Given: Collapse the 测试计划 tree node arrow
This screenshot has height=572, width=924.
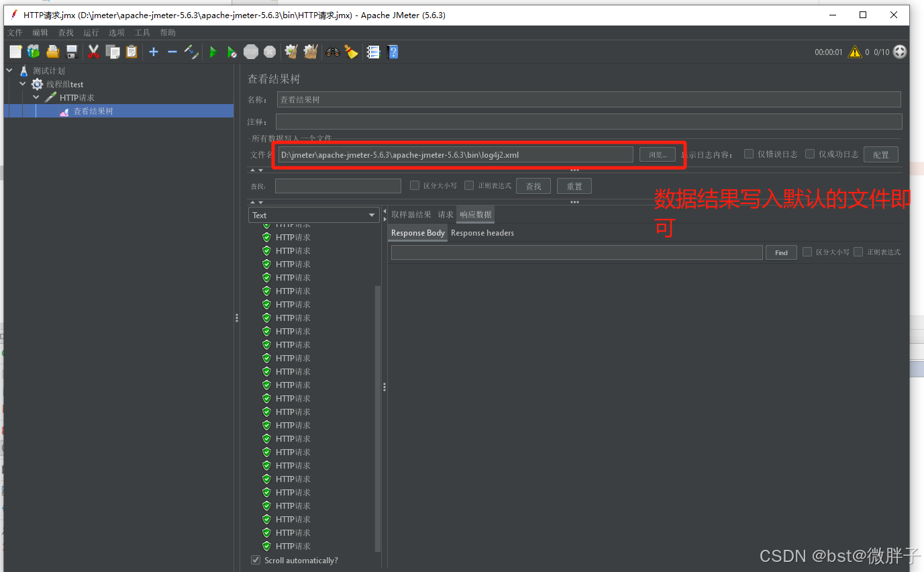Looking at the screenshot, I should 9,70.
